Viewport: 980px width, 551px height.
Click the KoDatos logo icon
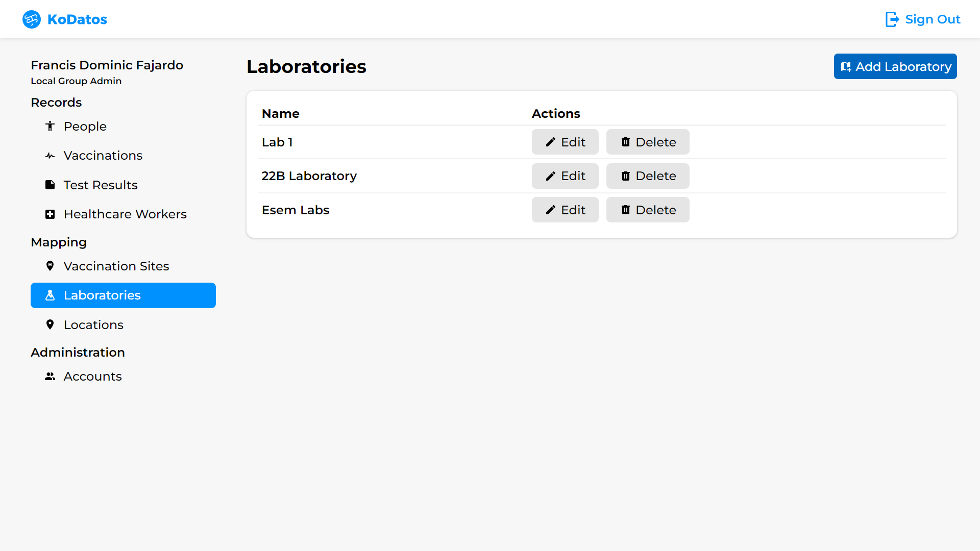(x=32, y=19)
